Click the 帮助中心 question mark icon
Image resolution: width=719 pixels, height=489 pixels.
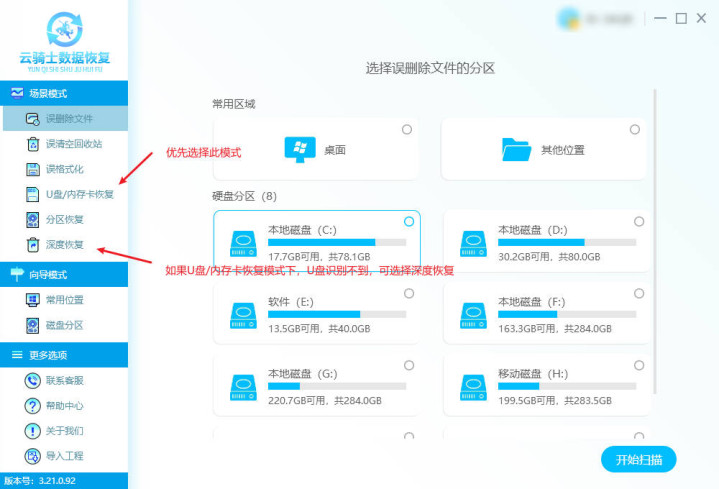(x=33, y=406)
